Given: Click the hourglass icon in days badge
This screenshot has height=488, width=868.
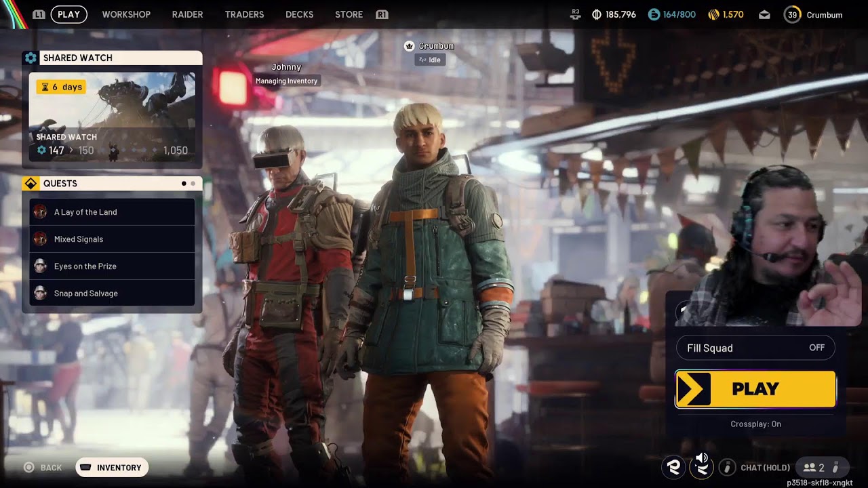Looking at the screenshot, I should coord(45,87).
